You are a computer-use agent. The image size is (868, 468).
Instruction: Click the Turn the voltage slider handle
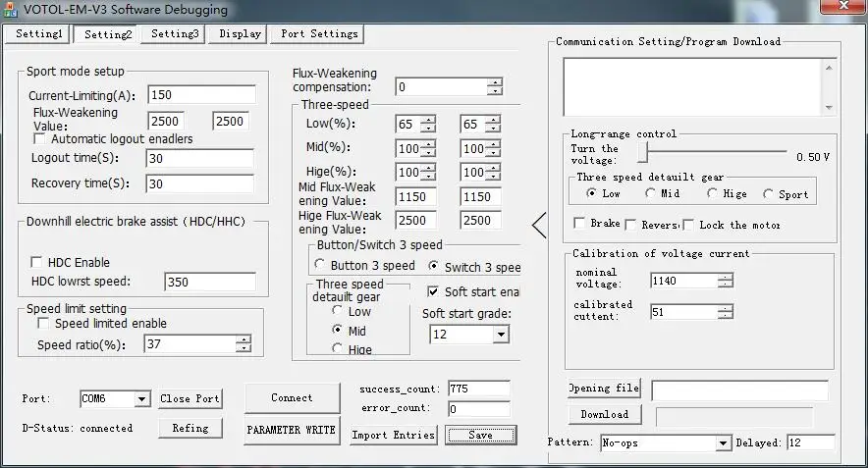point(643,152)
